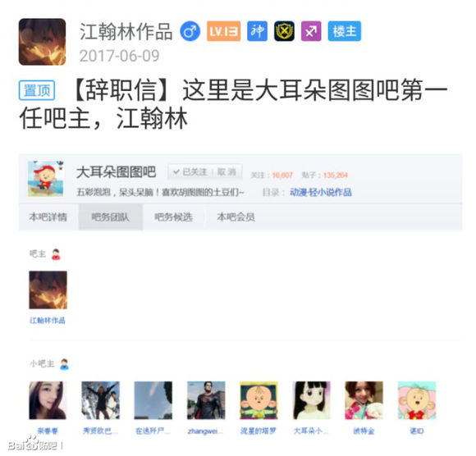476x456 pixels.
Task: Open the poster's flame avatar at top
Action: (42, 42)
